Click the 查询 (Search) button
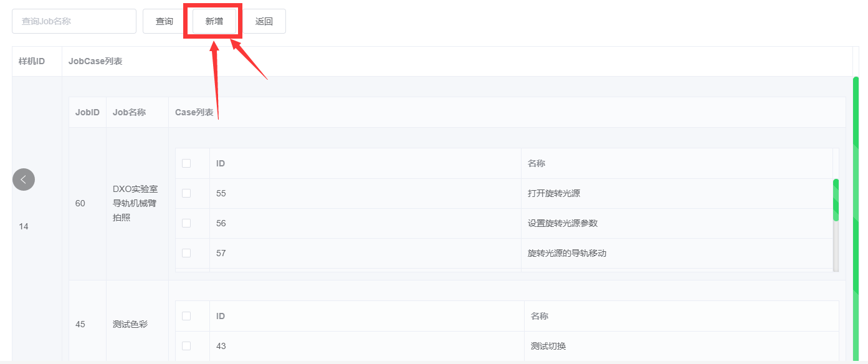This screenshot has width=868, height=364. pyautogui.click(x=163, y=21)
